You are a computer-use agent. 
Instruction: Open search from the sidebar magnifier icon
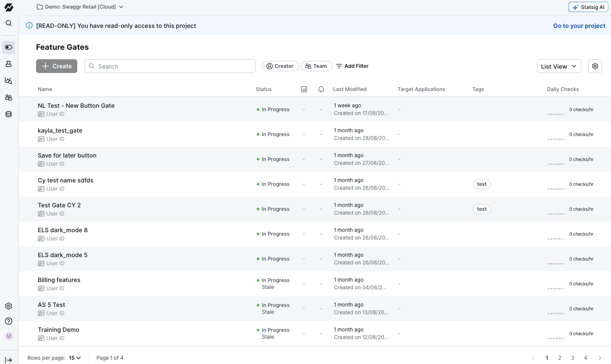coord(9,23)
